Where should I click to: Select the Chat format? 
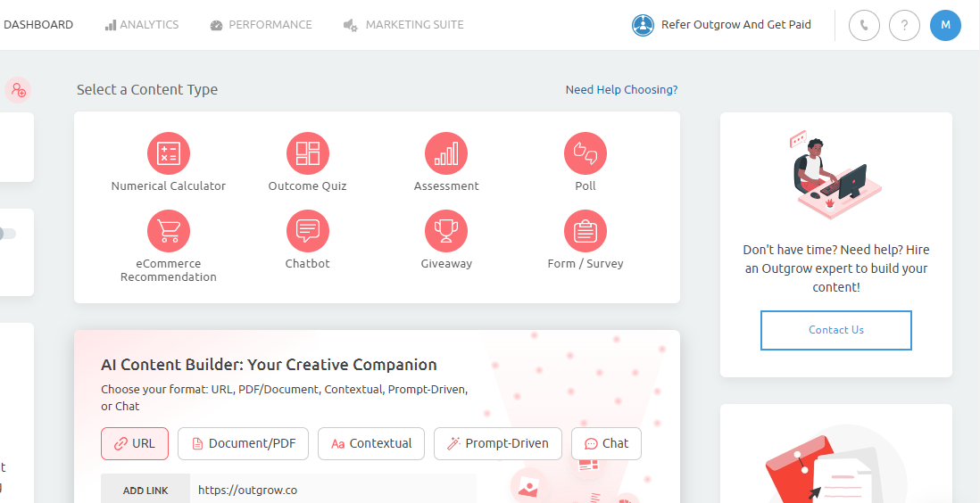[606, 443]
